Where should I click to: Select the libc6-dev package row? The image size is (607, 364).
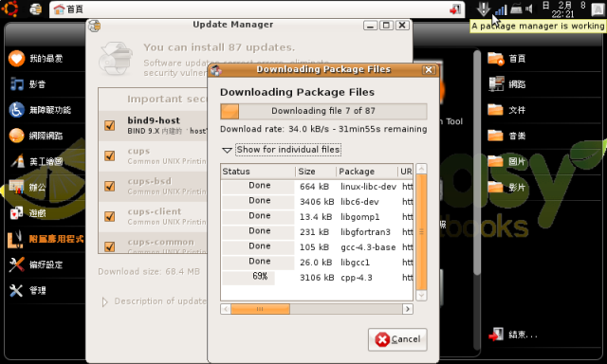pyautogui.click(x=317, y=202)
